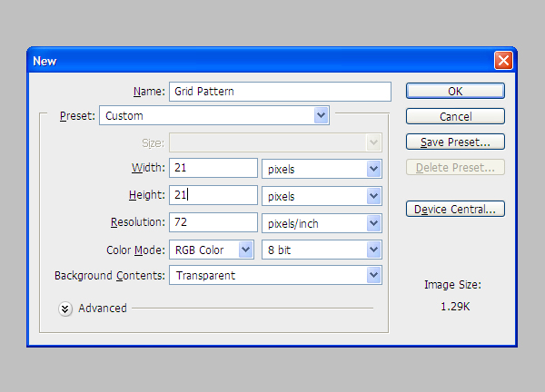Viewport: 545px width, 392px height.
Task: Expand the Advanced options section
Action: [x=65, y=309]
